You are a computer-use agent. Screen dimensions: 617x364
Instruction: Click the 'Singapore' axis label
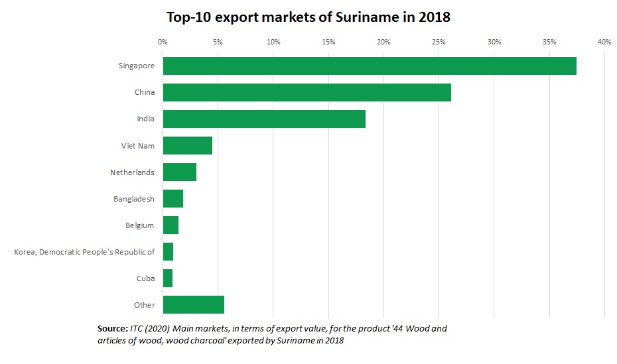pyautogui.click(x=137, y=66)
